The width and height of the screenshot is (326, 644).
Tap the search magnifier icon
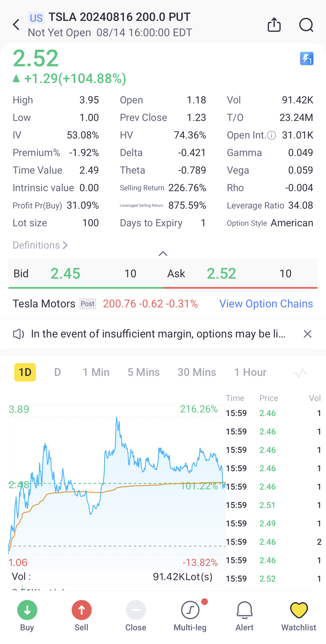point(306,25)
